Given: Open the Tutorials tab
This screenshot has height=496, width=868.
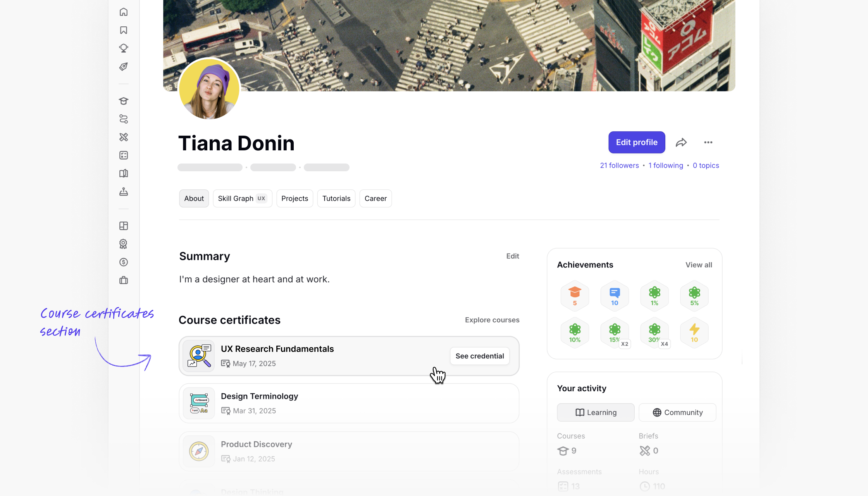Looking at the screenshot, I should click(336, 198).
